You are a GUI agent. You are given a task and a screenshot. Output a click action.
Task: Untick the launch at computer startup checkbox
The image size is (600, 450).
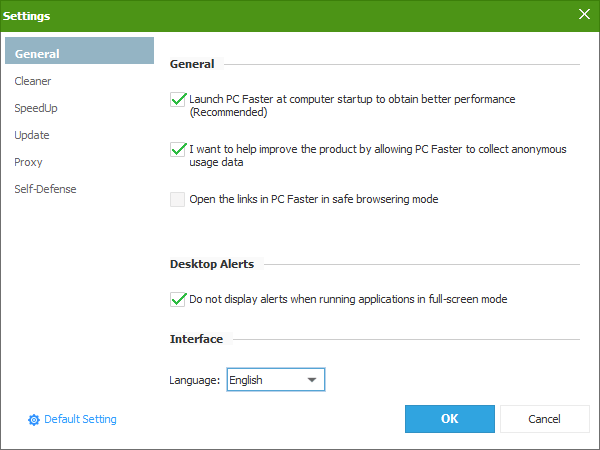[178, 99]
